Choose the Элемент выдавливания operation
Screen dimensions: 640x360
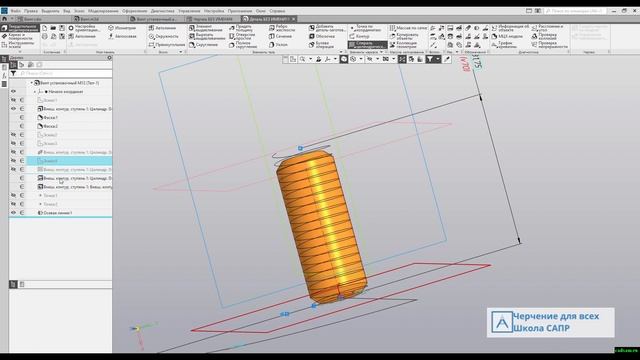point(206,28)
